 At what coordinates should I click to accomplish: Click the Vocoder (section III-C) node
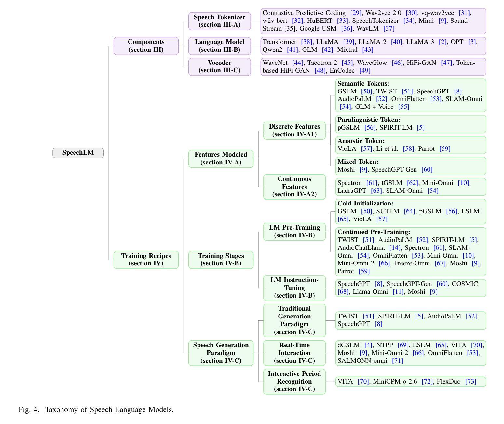coord(220,67)
